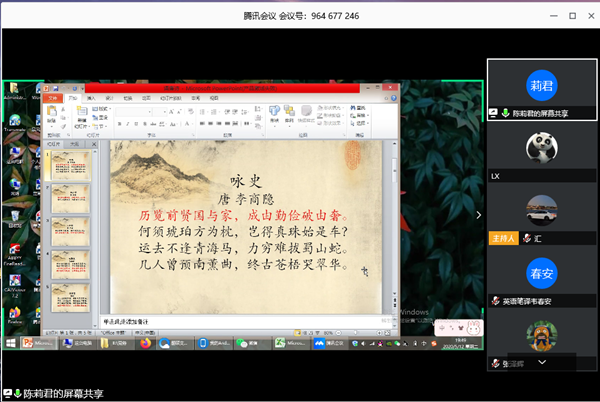Toggle Underline formatting in Font group
The image size is (600, 402).
pos(136,124)
